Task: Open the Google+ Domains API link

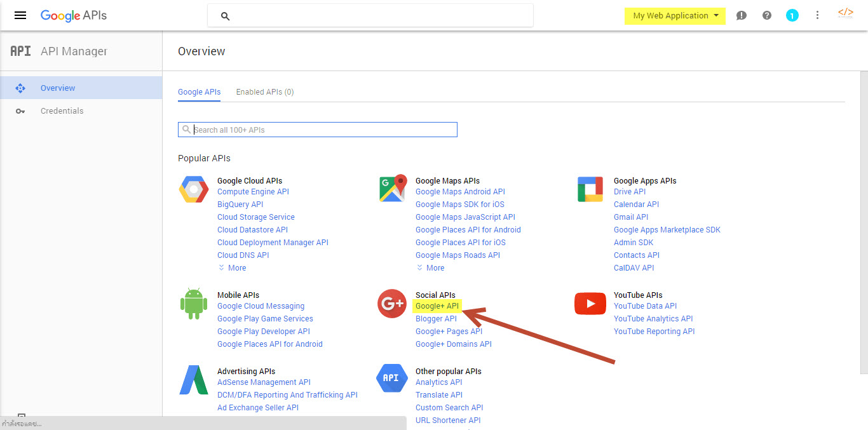Action: click(x=454, y=344)
